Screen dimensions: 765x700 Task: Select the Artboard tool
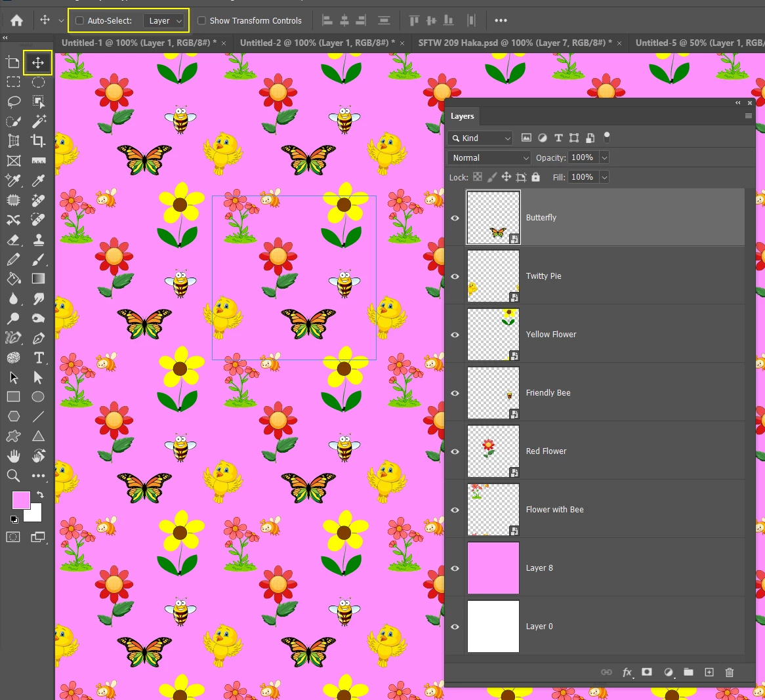pos(13,62)
